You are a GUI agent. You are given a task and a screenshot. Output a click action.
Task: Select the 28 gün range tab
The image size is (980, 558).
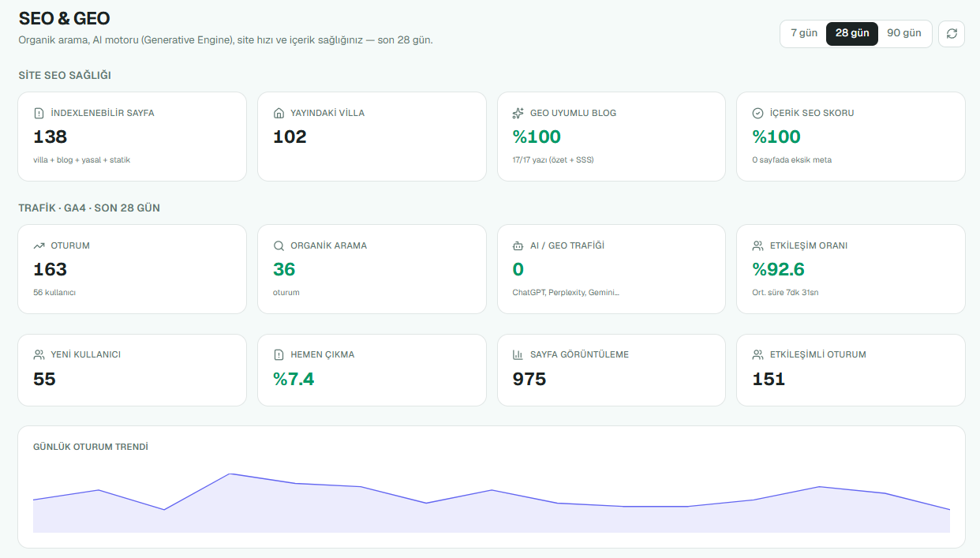click(852, 33)
